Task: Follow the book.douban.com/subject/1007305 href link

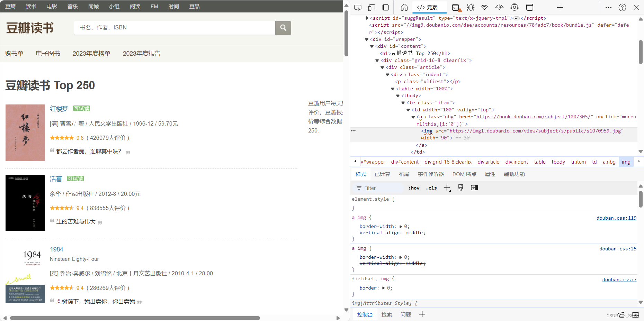Action: [x=533, y=117]
